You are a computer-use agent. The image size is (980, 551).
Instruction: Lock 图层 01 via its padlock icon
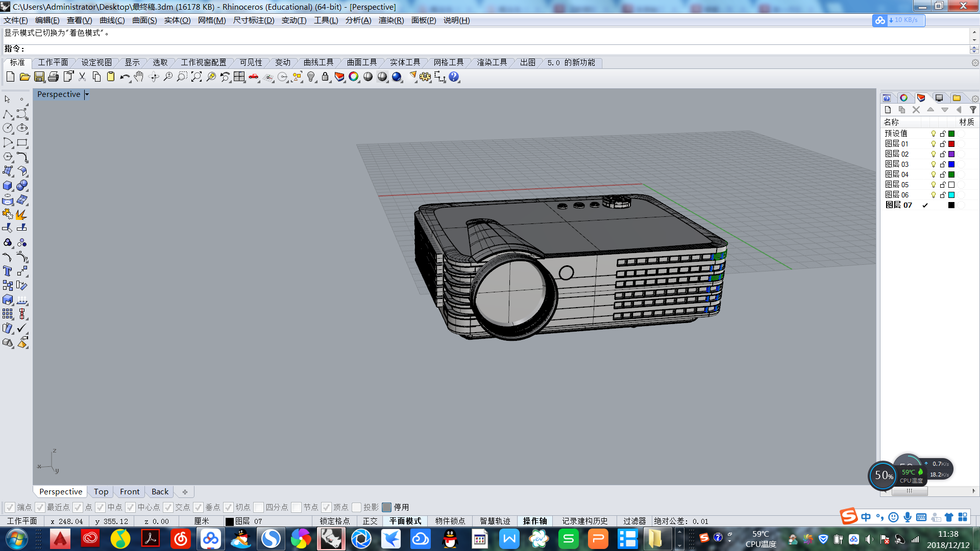[943, 144]
